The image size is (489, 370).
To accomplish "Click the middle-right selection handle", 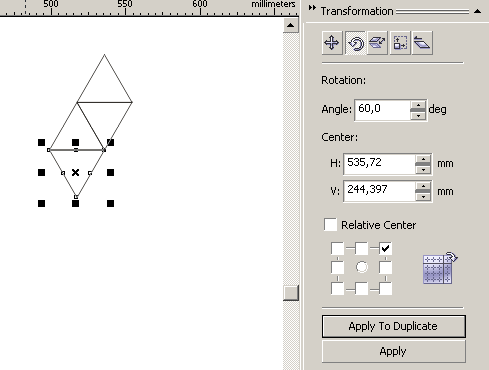I will 110,172.
